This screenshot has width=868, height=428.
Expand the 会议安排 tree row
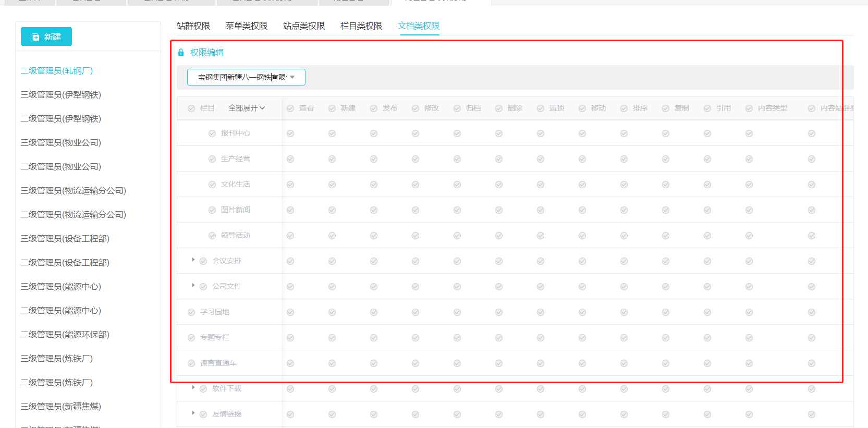(193, 260)
